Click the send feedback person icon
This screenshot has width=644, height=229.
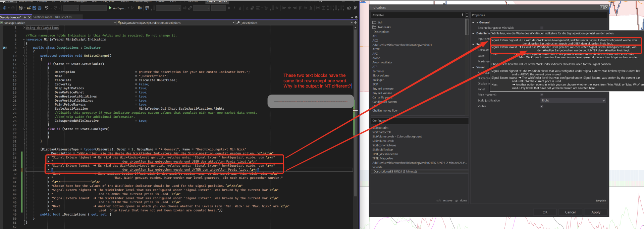355,8
